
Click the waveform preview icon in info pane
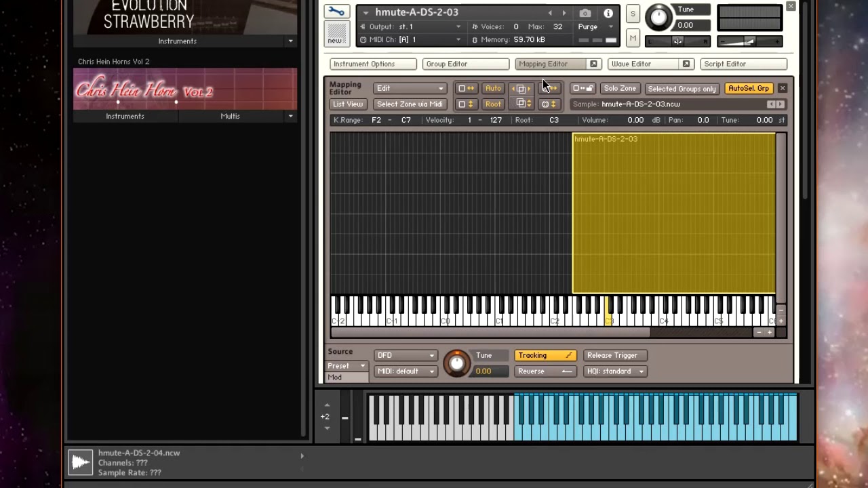click(81, 463)
